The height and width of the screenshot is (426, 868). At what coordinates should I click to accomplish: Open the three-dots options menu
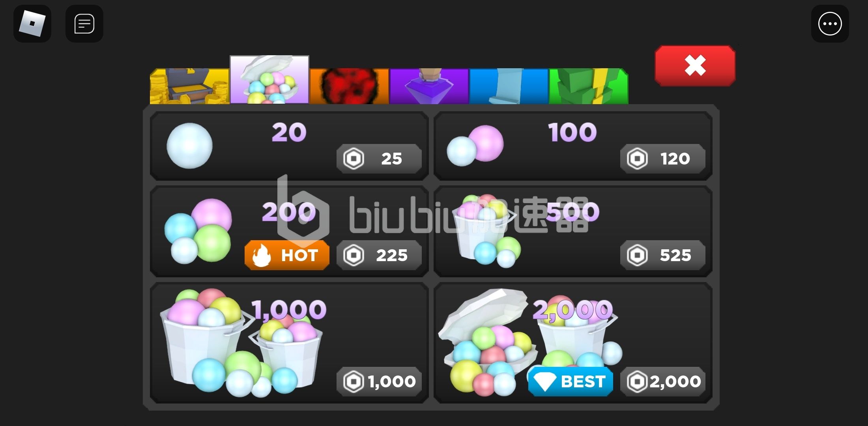click(x=830, y=24)
